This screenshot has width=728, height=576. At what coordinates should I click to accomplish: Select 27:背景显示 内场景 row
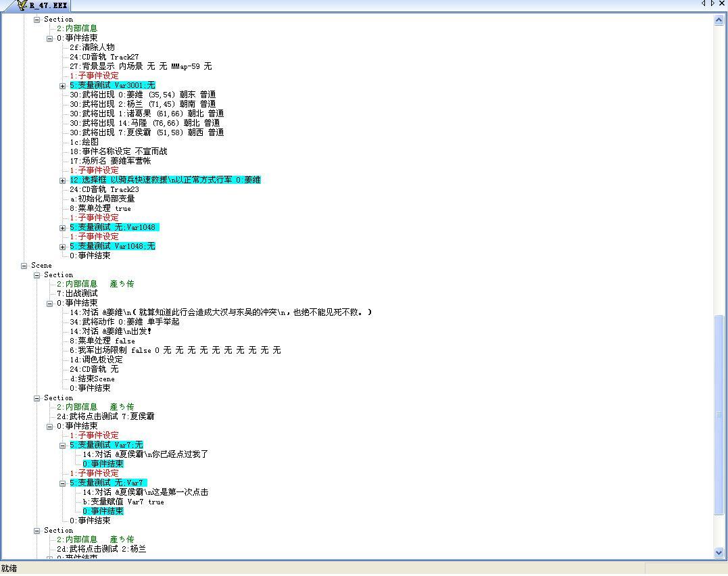pyautogui.click(x=141, y=66)
